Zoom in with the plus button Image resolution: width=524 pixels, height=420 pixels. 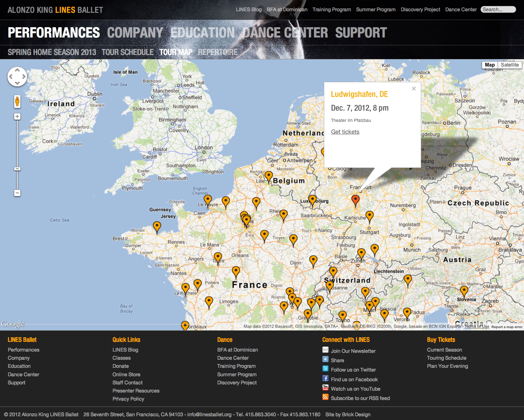(17, 117)
